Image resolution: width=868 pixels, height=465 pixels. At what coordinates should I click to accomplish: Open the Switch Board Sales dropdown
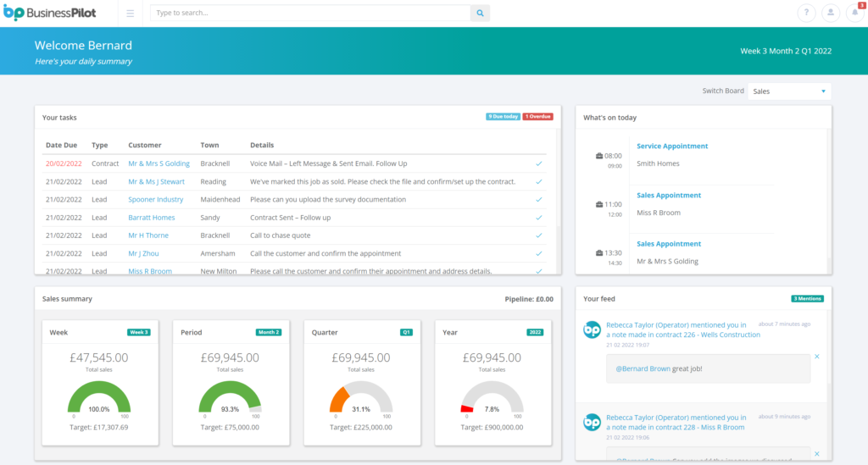click(789, 91)
